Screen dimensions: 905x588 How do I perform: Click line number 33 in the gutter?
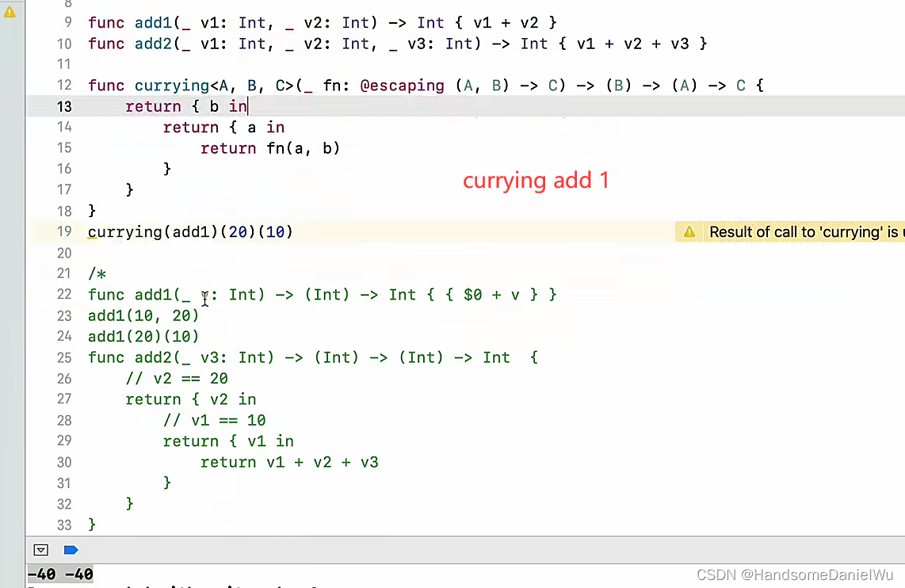64,524
